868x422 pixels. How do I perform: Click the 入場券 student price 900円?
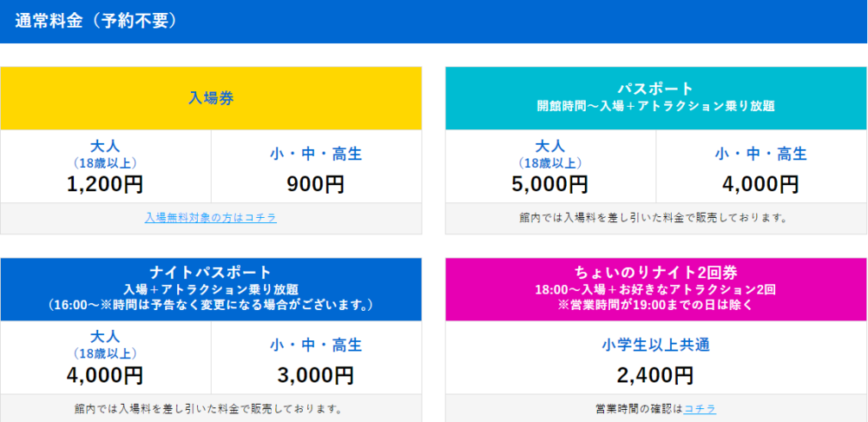click(316, 184)
